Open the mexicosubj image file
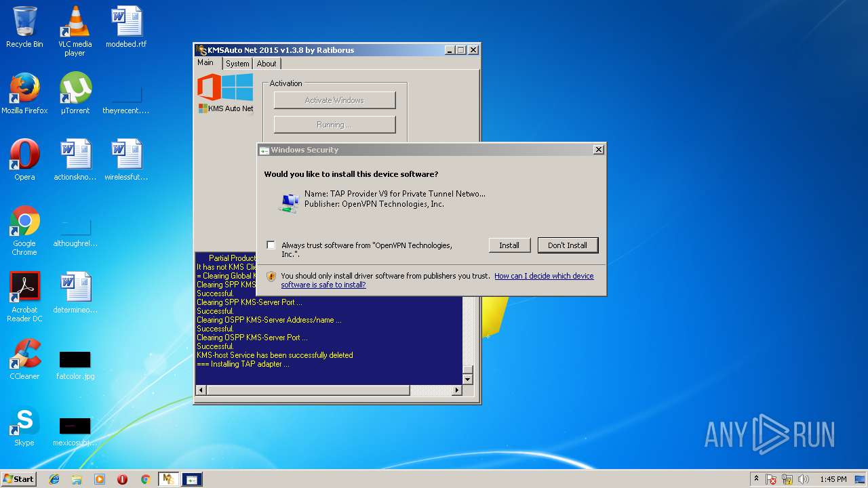 [75, 431]
